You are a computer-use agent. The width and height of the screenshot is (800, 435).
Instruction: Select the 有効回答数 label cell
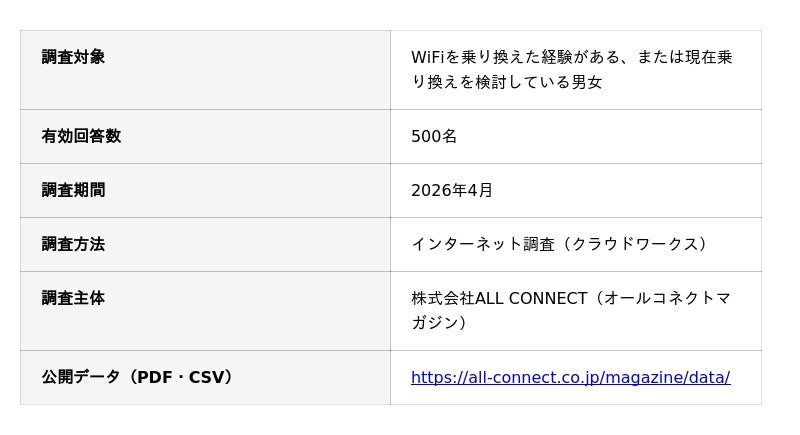tap(81, 136)
